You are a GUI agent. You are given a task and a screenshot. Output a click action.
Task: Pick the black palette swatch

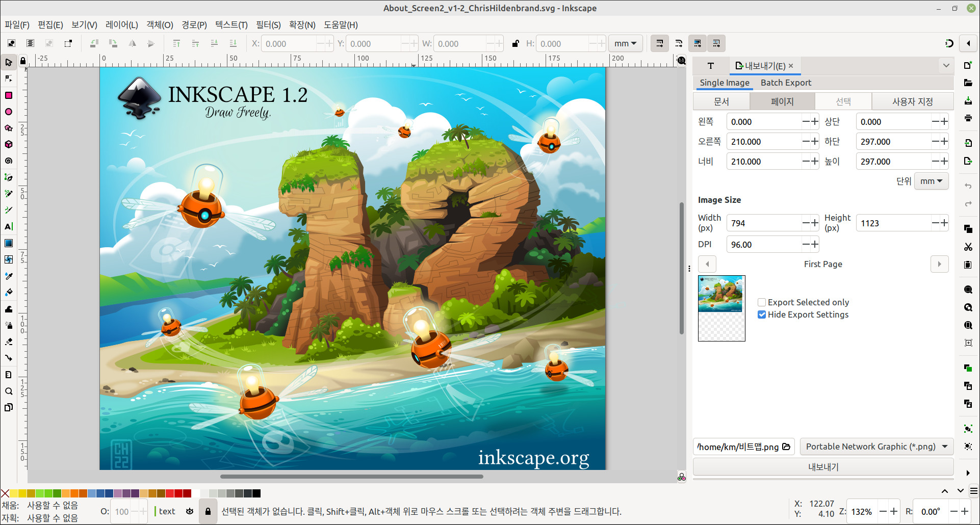click(256, 493)
